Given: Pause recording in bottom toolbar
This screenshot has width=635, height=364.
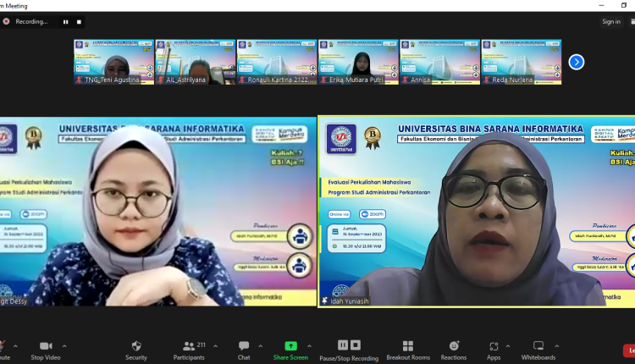Looking at the screenshot, I should (x=343, y=345).
